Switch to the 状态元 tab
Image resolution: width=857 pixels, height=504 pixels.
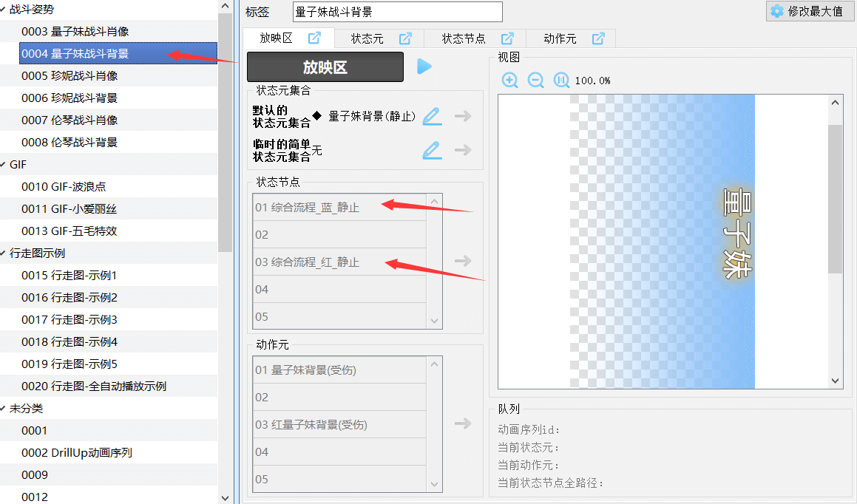tap(367, 38)
